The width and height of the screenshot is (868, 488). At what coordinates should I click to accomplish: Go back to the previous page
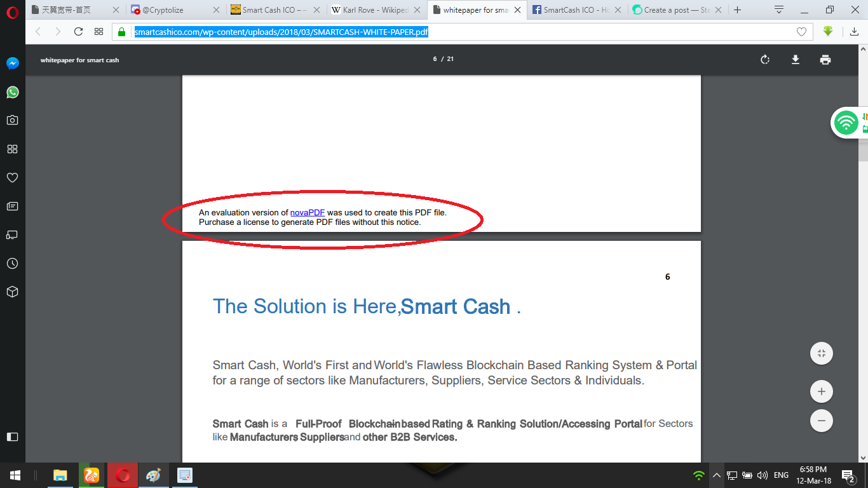pos(38,32)
